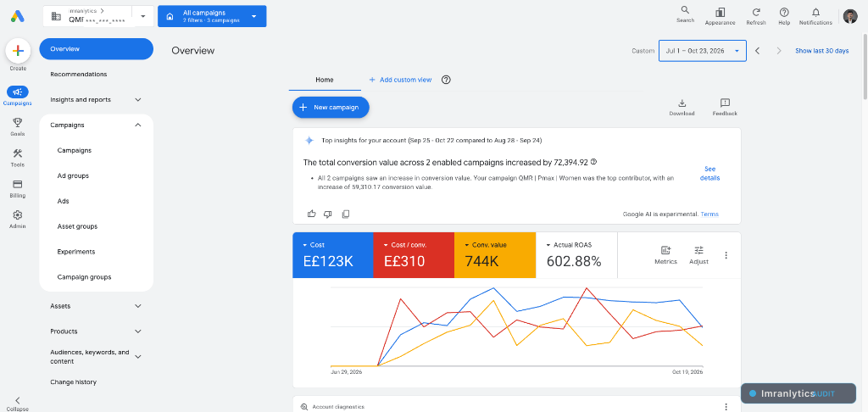The image size is (868, 412).
Task: Select the Campaigns megaphone icon
Action: (18, 92)
